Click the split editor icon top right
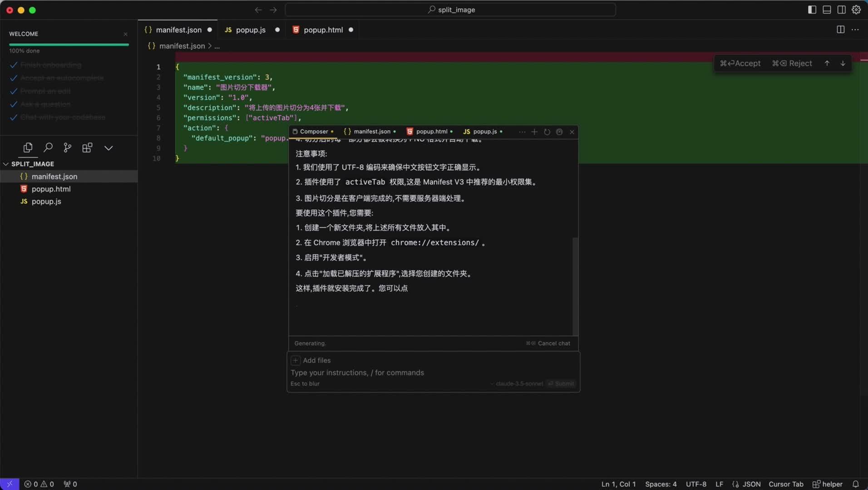This screenshot has width=868, height=490. [x=840, y=29]
